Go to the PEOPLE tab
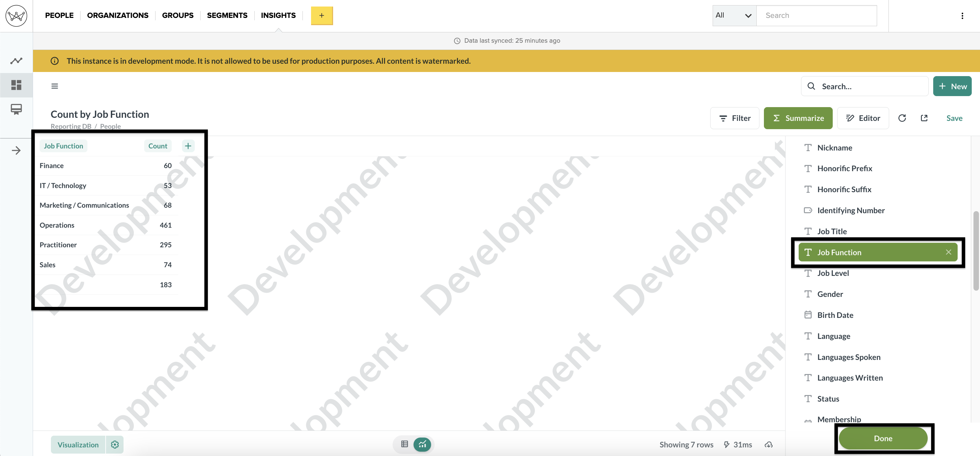This screenshot has height=456, width=980. click(x=59, y=15)
